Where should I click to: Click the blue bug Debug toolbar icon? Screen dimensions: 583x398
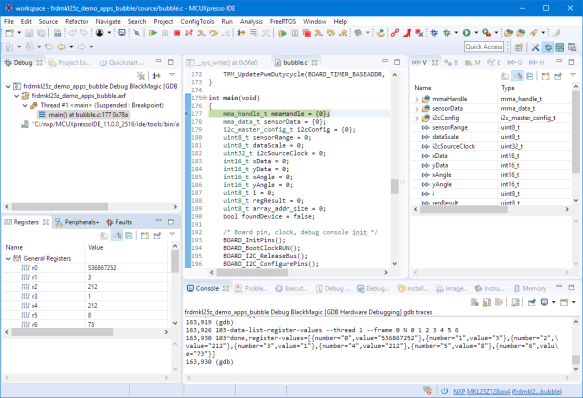coord(434,33)
